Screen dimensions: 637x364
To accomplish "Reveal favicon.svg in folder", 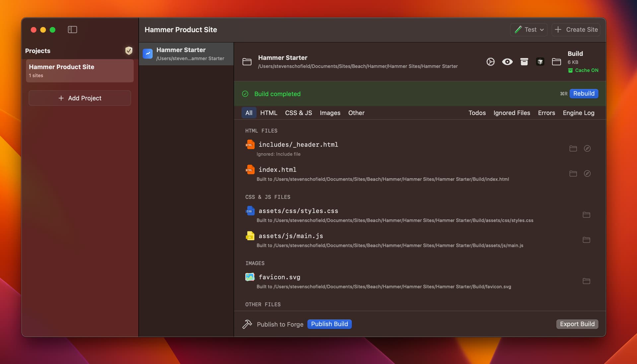I will tap(586, 281).
